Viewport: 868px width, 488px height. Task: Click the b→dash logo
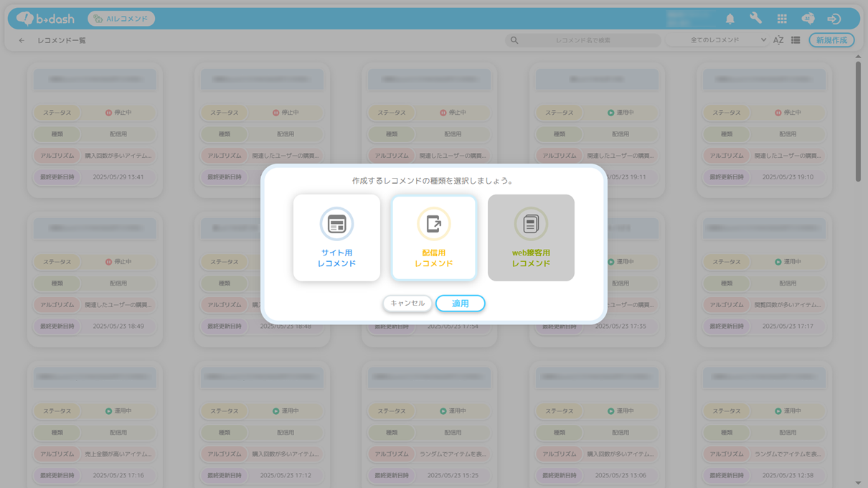(45, 19)
